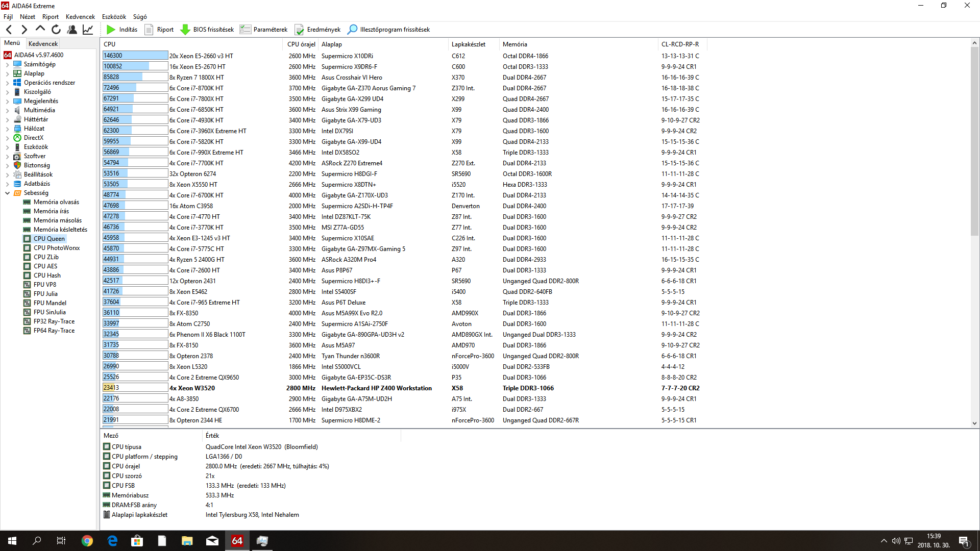Open File Explorer from taskbar
The width and height of the screenshot is (980, 551).
click(187, 541)
